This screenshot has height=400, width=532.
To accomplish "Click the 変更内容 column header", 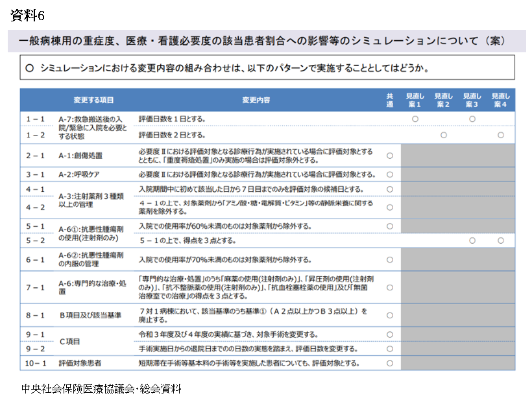I will click(256, 100).
